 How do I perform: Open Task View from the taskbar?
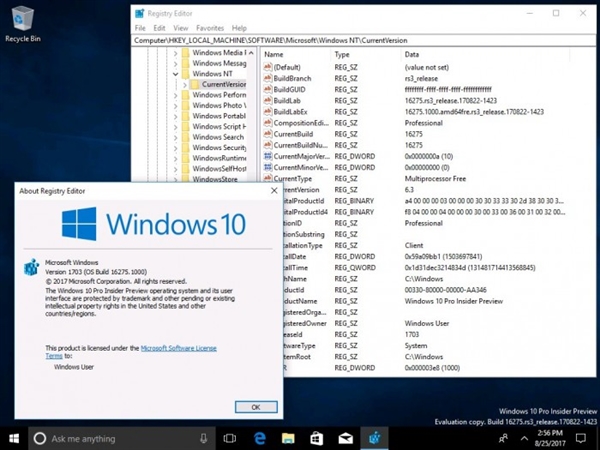click(230, 438)
